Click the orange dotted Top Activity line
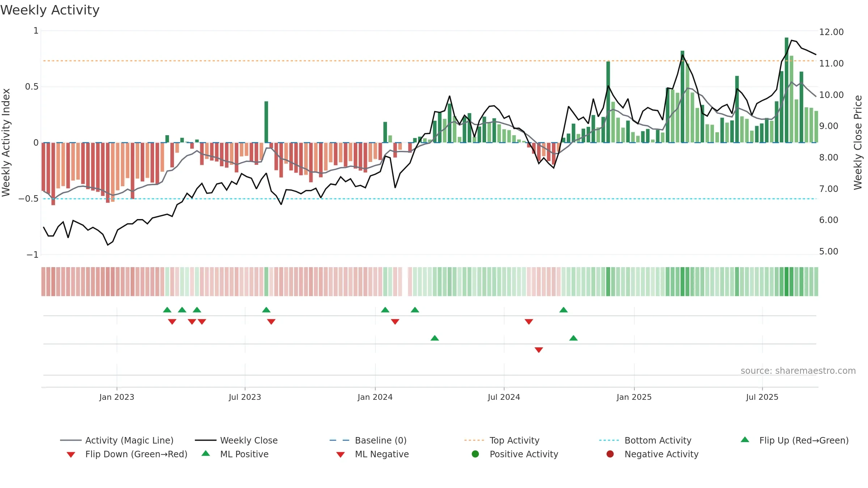This screenshot has width=868, height=488. (429, 61)
